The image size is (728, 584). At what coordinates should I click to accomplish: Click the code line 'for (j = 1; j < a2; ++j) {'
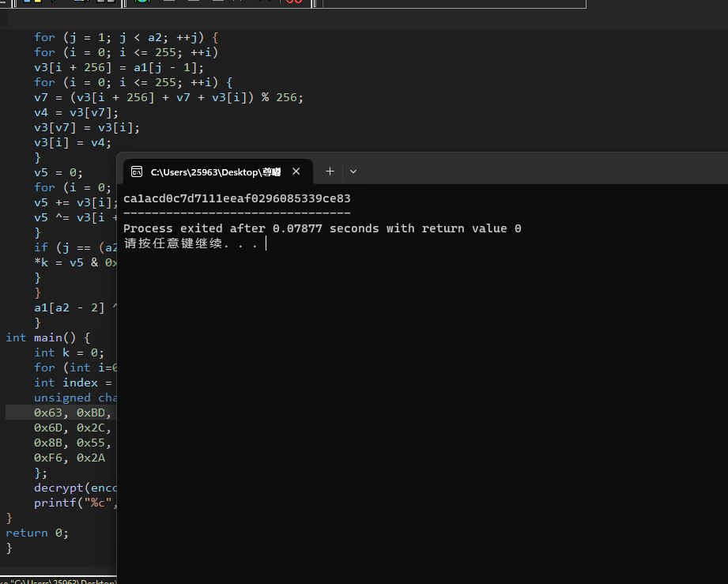coord(126,38)
